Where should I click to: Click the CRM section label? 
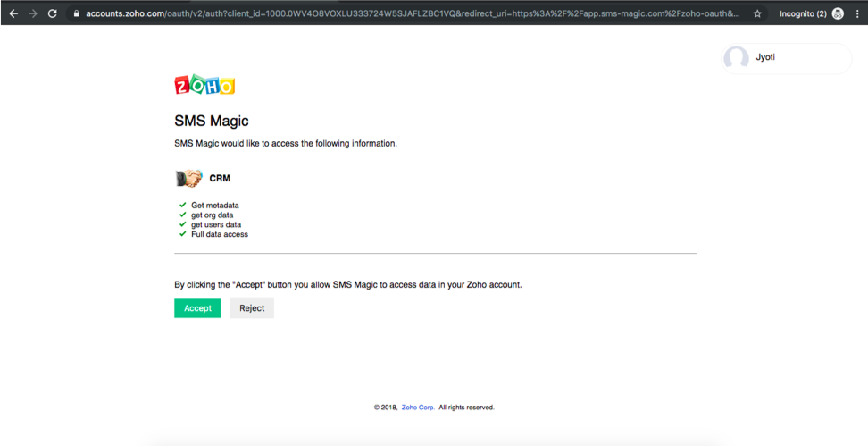pos(220,179)
